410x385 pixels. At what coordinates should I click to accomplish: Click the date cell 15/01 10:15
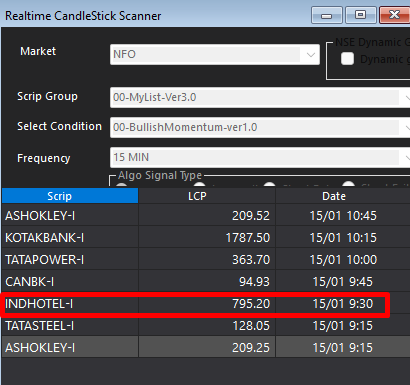(343, 238)
